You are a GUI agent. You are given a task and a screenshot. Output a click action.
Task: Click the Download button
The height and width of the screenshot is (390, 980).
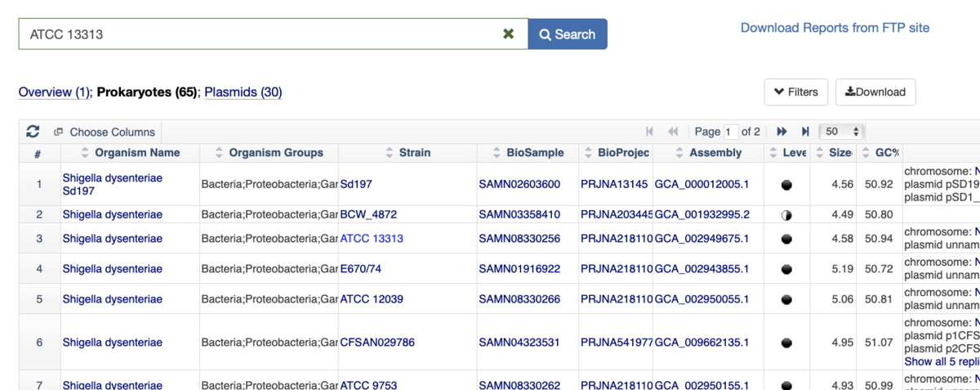point(875,92)
